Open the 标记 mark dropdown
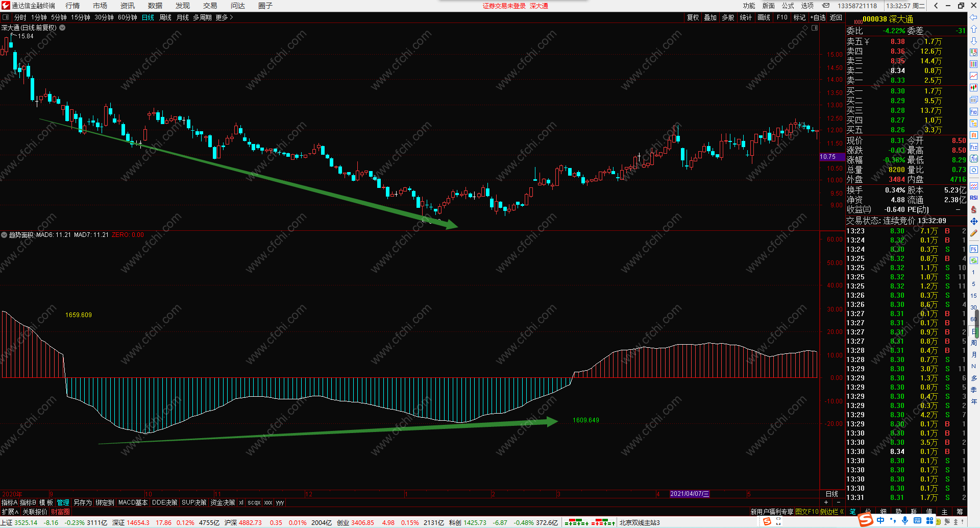980x528 pixels. (799, 17)
